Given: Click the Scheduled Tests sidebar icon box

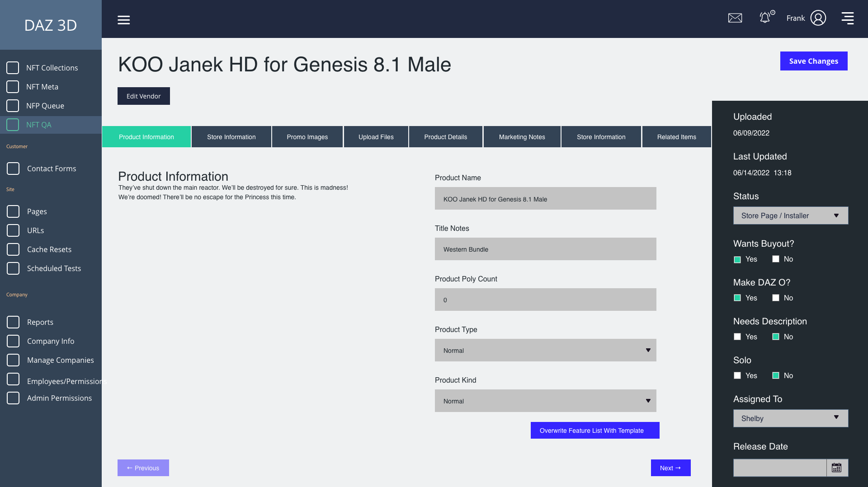Looking at the screenshot, I should (13, 268).
